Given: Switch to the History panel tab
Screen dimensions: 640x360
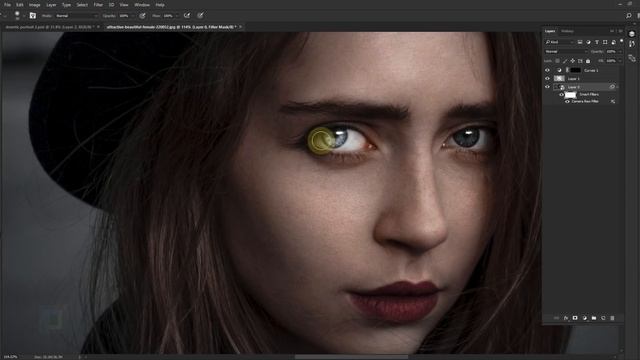Looking at the screenshot, I should [567, 31].
